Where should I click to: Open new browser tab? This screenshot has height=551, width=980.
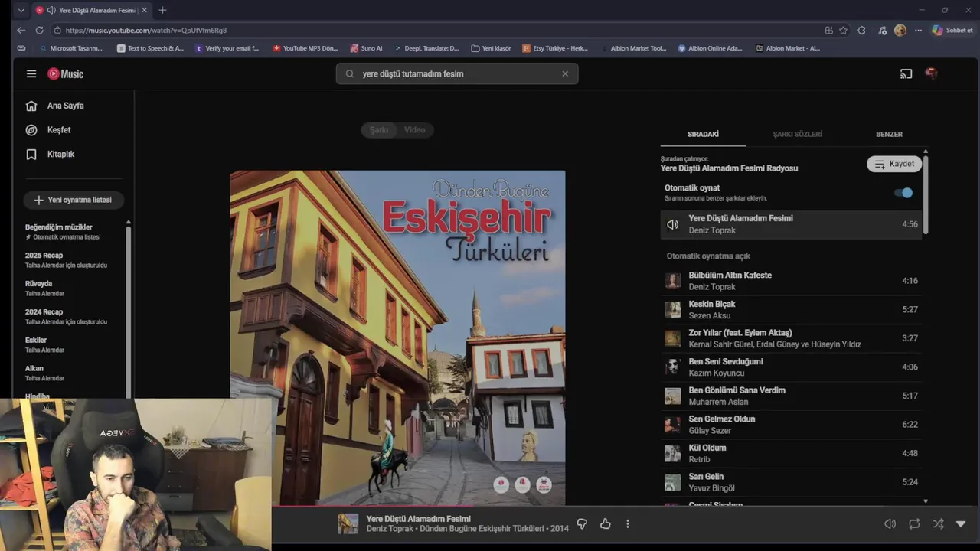[x=162, y=10]
